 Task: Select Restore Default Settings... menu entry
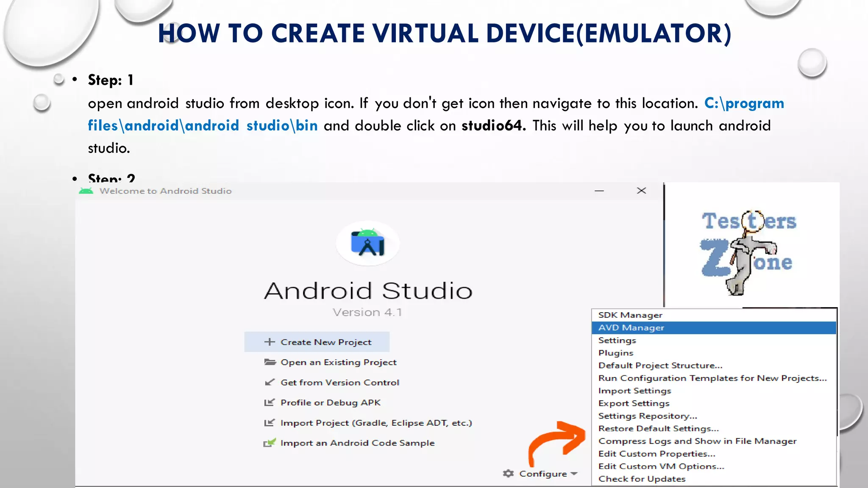(714, 428)
